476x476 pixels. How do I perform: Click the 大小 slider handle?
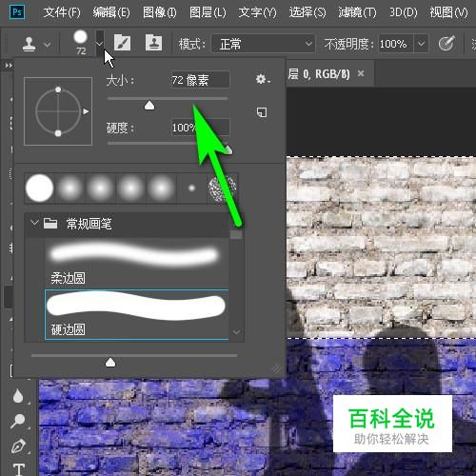coord(149,105)
